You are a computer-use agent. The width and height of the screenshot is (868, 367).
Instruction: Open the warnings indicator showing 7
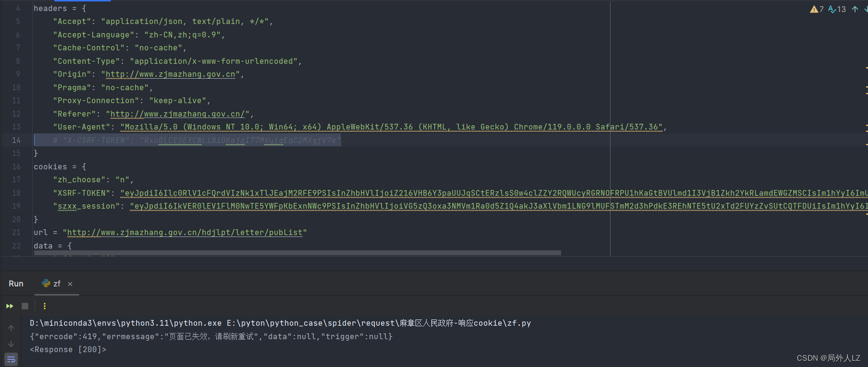pyautogui.click(x=817, y=9)
